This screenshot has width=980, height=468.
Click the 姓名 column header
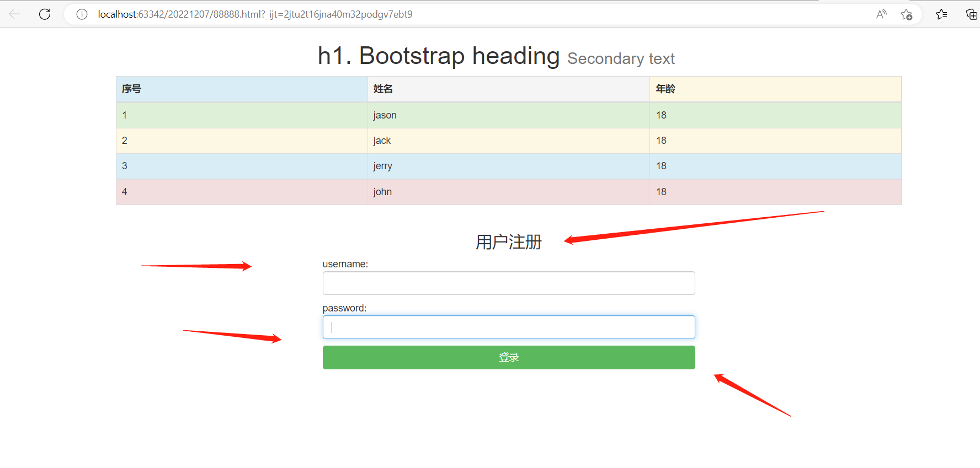(x=508, y=89)
